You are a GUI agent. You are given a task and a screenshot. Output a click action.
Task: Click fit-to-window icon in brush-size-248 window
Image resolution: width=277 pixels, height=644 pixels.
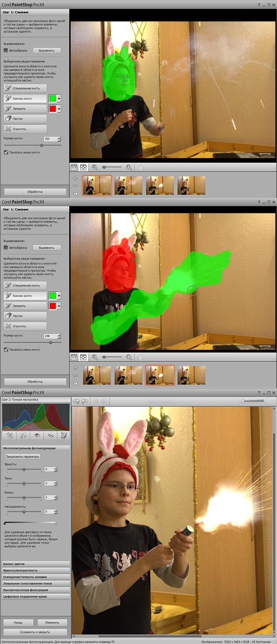click(83, 357)
